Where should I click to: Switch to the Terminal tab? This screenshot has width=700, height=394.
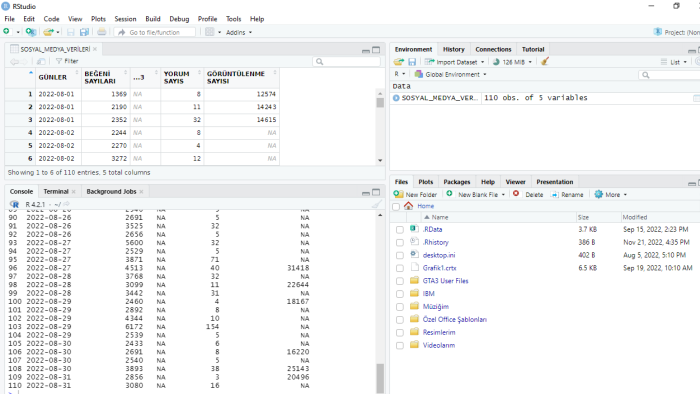pos(56,191)
